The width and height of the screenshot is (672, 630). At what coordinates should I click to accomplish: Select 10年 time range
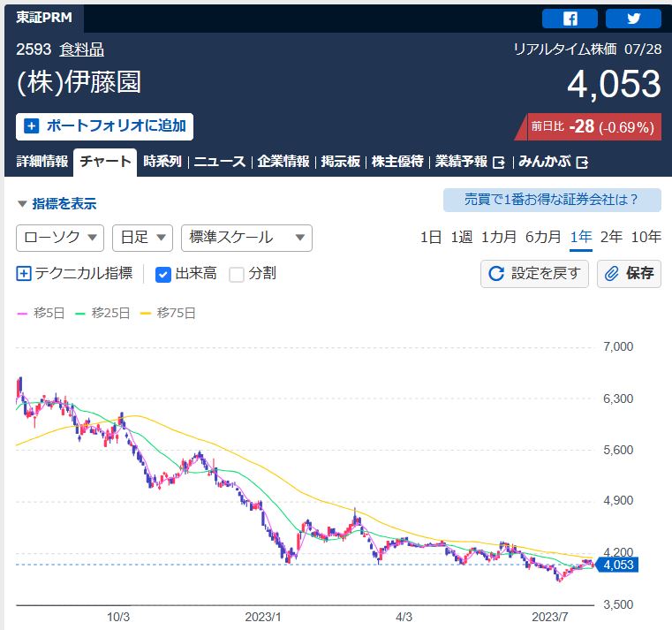point(646,237)
